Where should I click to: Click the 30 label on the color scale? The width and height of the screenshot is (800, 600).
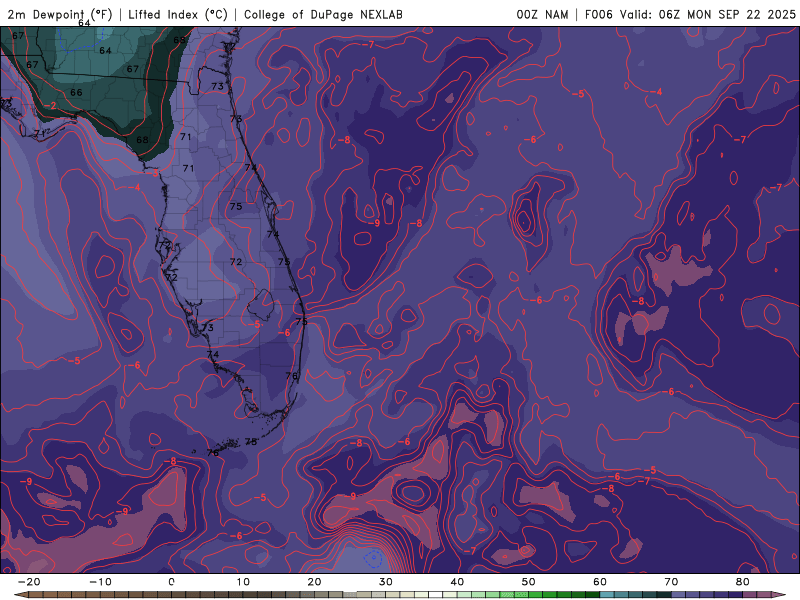coord(386,582)
